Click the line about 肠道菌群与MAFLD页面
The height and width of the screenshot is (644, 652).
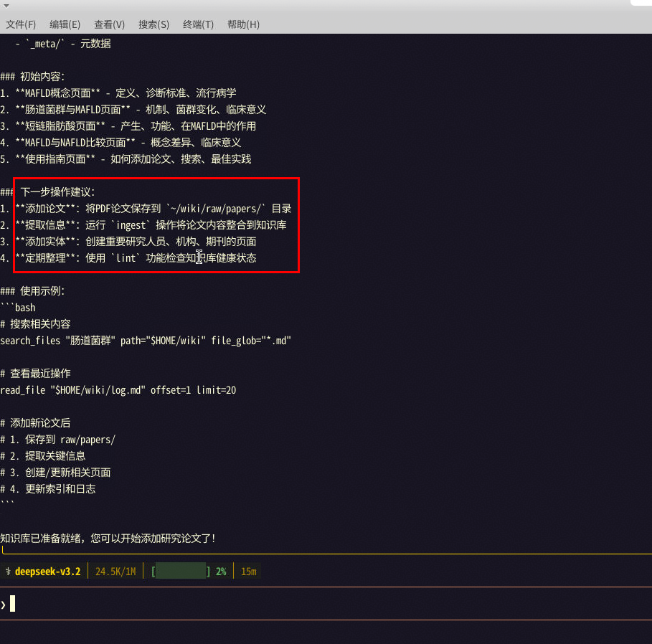[x=133, y=110]
